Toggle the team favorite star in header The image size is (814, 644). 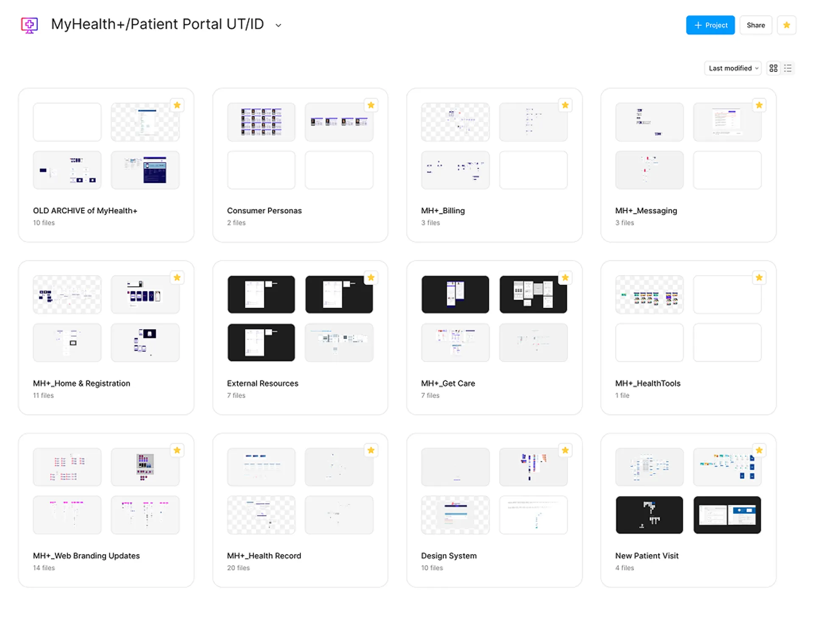pyautogui.click(x=786, y=25)
